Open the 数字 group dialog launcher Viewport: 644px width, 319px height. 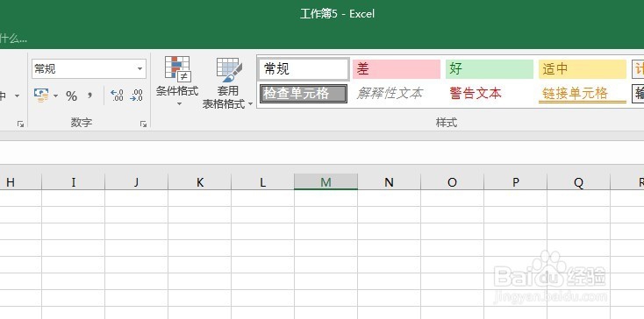coord(143,124)
